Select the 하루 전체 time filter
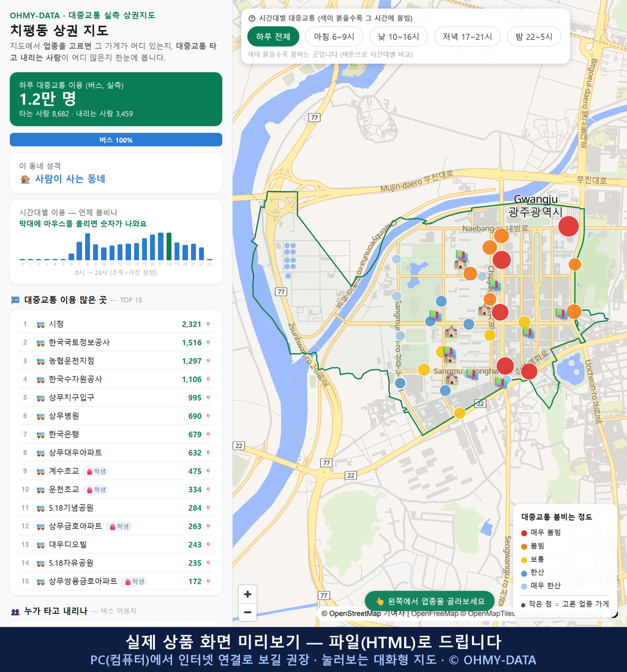Viewport: 627px width, 672px height. [273, 37]
